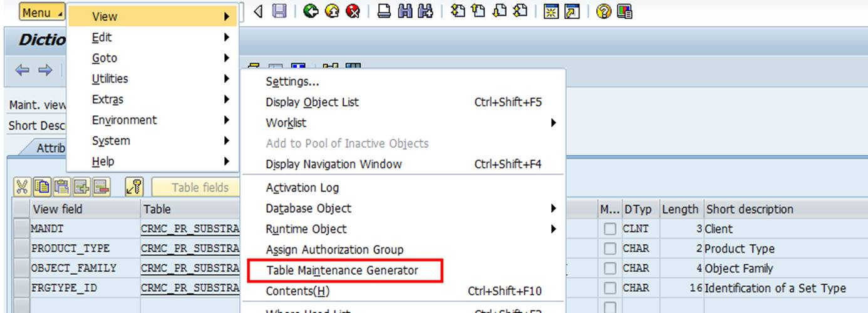Screen dimensions: 868x313
Task: Click the Insert Row icon
Action: pos(81,187)
